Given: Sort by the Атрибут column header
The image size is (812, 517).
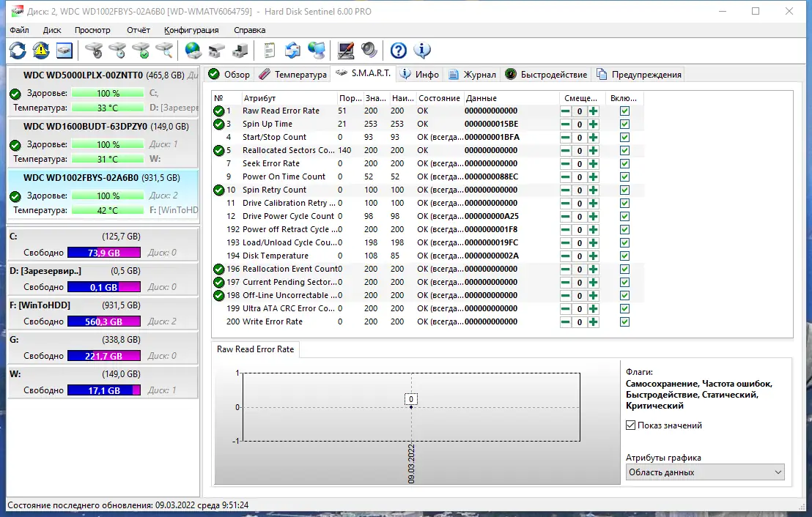Looking at the screenshot, I should (289, 98).
